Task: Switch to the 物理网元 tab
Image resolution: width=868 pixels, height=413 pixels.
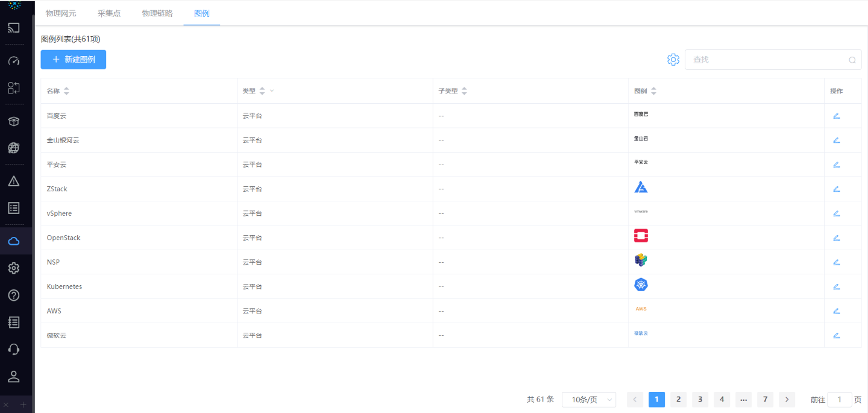Action: (x=61, y=13)
